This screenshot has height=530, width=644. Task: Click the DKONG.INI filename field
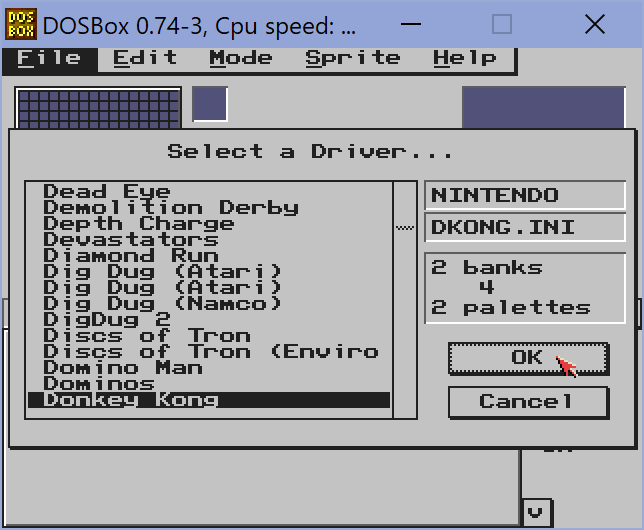525,227
